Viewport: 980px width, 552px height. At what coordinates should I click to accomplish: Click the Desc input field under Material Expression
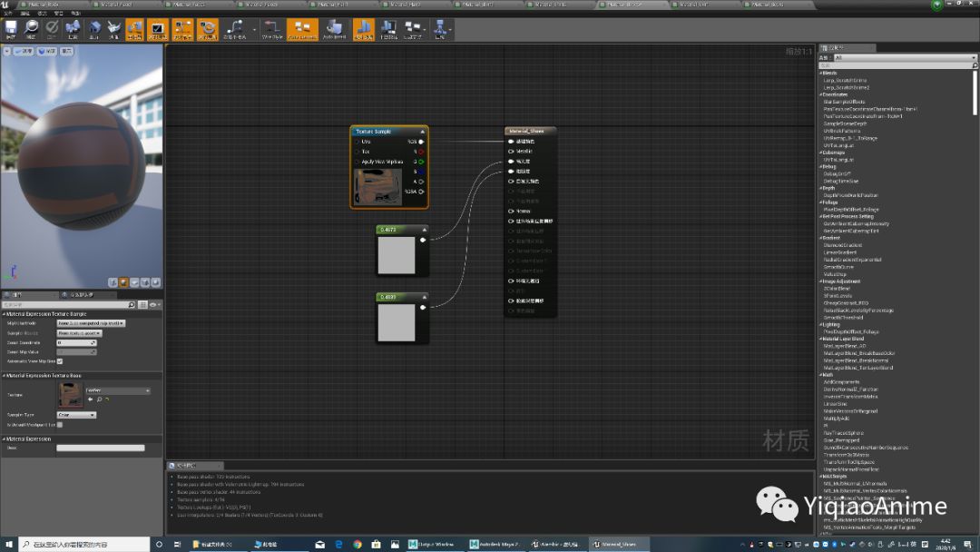(x=102, y=447)
